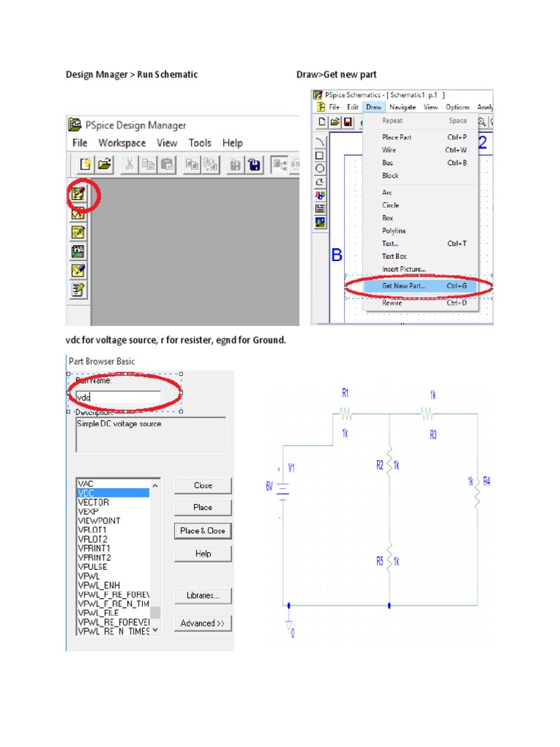Click the Place button in Part Browser
The height and width of the screenshot is (747, 560).
tap(203, 508)
